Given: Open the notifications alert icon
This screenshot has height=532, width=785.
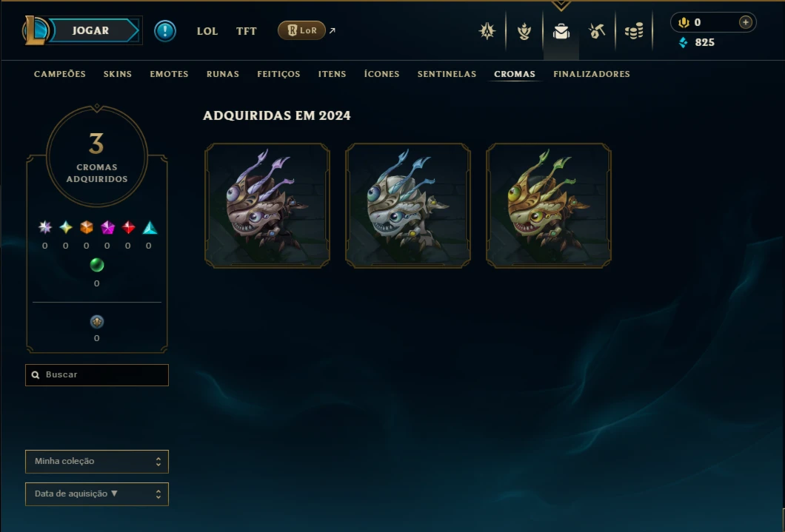Looking at the screenshot, I should [164, 31].
